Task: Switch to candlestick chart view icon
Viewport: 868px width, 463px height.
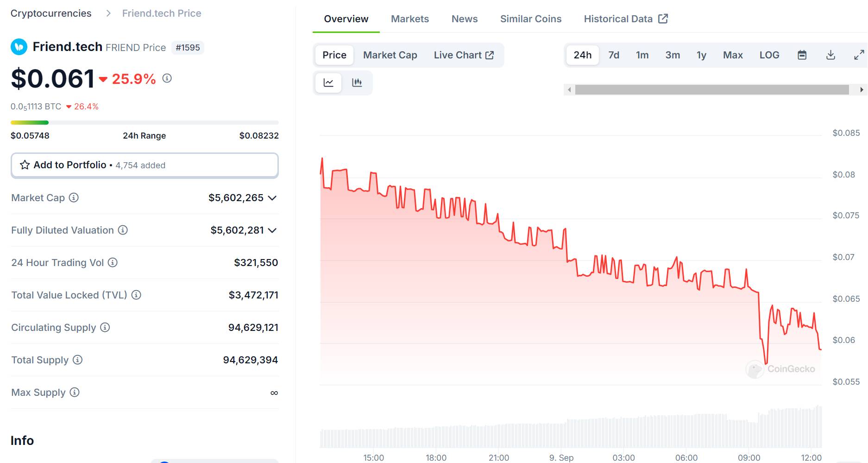Action: (357, 82)
